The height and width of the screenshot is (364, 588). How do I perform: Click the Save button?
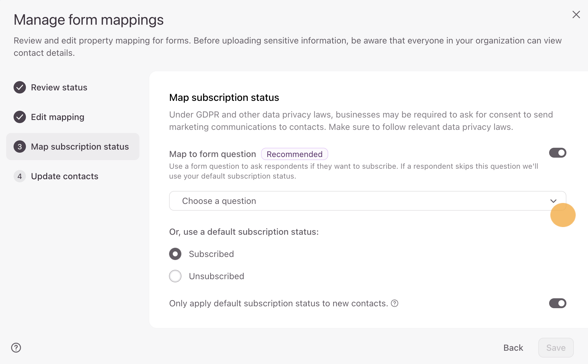click(x=556, y=348)
